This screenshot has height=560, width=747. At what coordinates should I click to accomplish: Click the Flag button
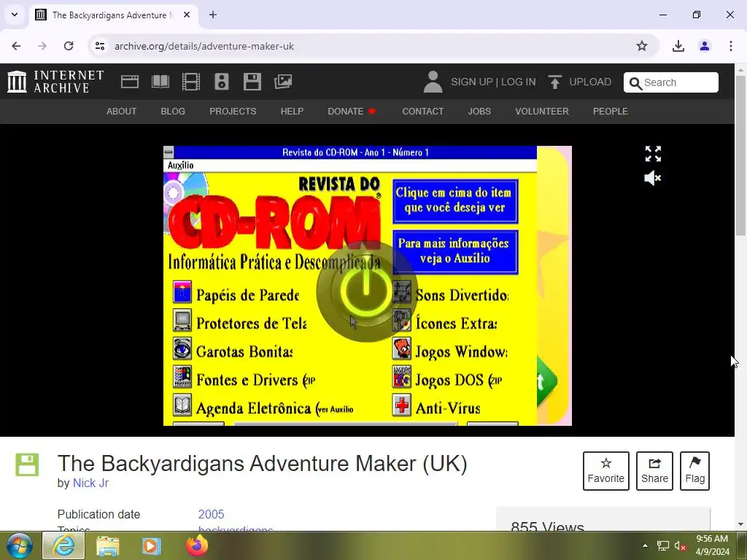click(694, 471)
